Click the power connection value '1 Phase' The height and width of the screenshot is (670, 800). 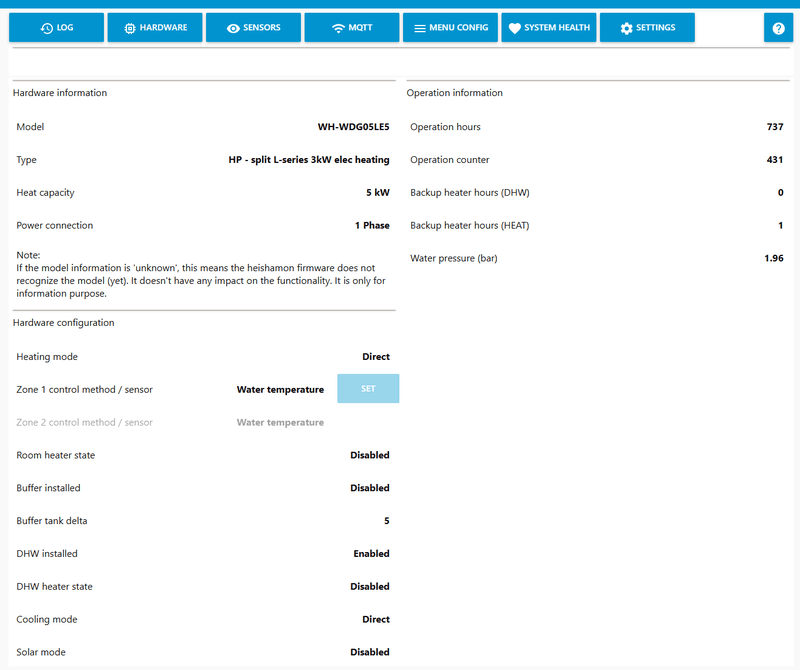372,225
